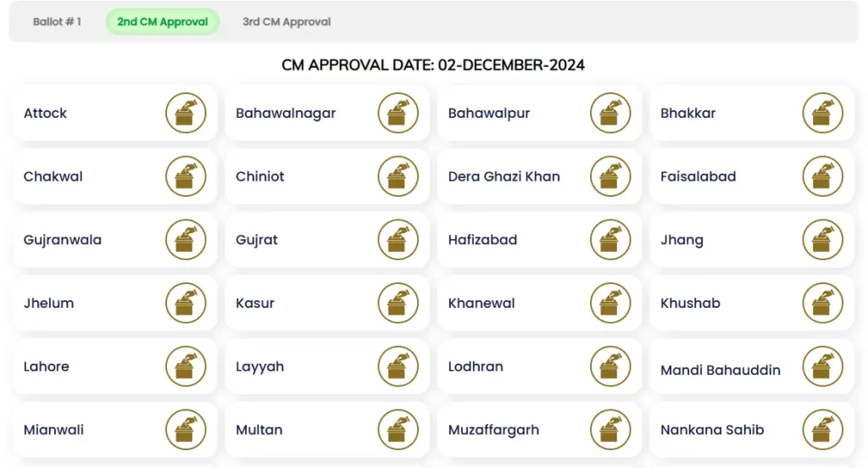Open the Gujranwala ballot box icon
The height and width of the screenshot is (468, 868).
pyautogui.click(x=186, y=240)
